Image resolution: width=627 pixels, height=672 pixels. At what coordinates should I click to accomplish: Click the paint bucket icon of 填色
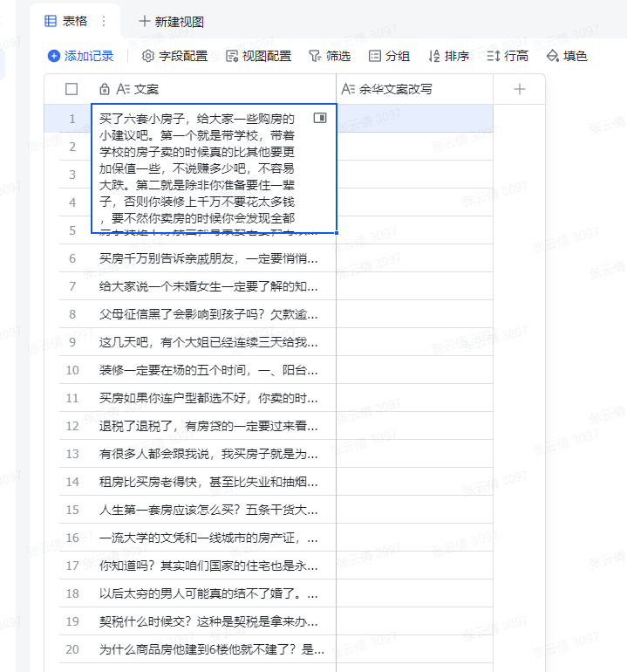pyautogui.click(x=553, y=56)
